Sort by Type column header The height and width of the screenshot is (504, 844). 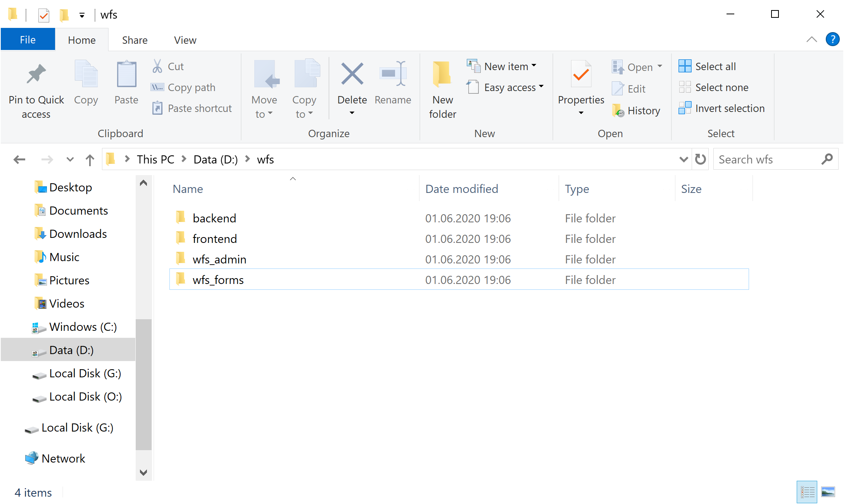tap(616, 189)
